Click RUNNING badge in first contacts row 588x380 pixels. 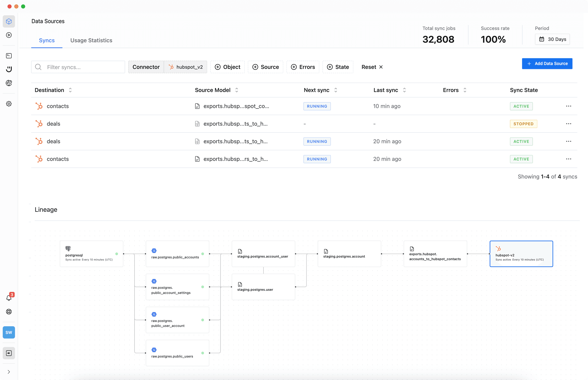(x=317, y=106)
